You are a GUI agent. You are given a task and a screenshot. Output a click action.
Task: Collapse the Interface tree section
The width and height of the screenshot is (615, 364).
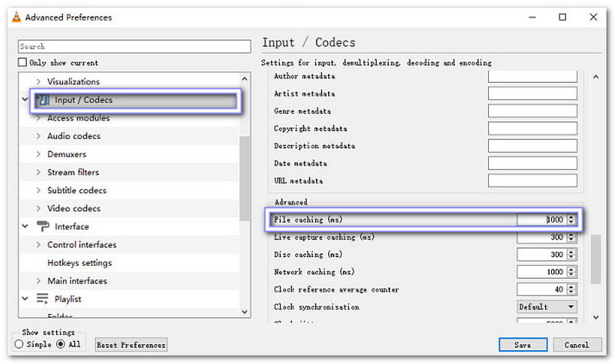click(x=25, y=227)
